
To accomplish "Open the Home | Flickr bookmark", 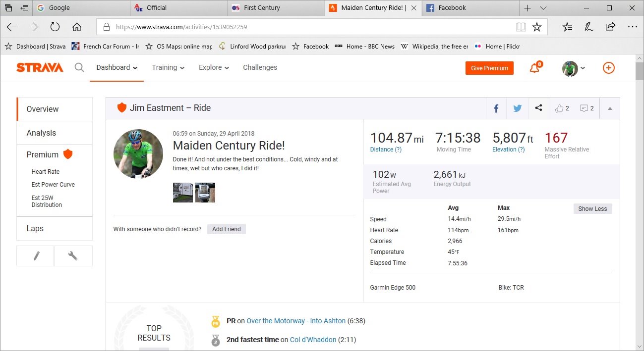I will (x=497, y=46).
